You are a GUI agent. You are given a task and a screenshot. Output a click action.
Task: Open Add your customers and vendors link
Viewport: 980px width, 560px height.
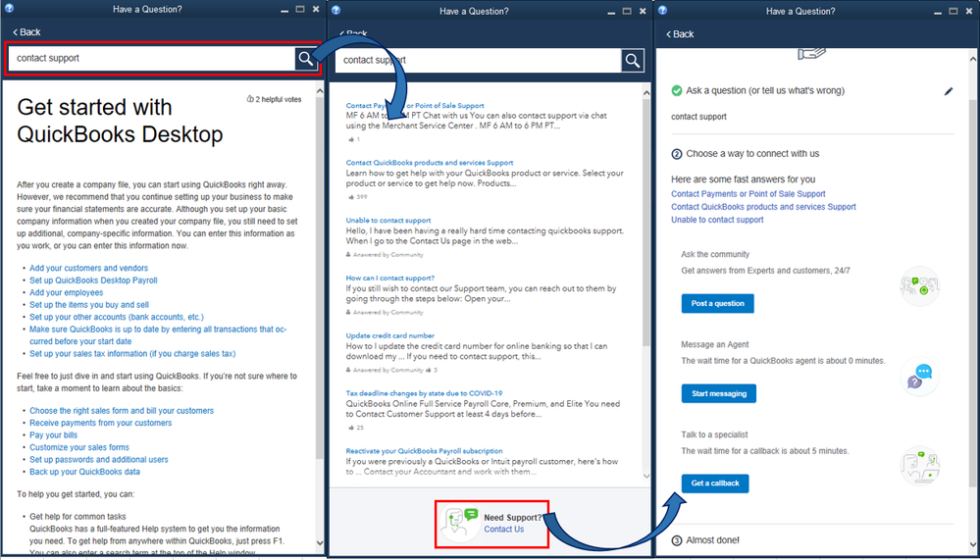[x=88, y=268]
